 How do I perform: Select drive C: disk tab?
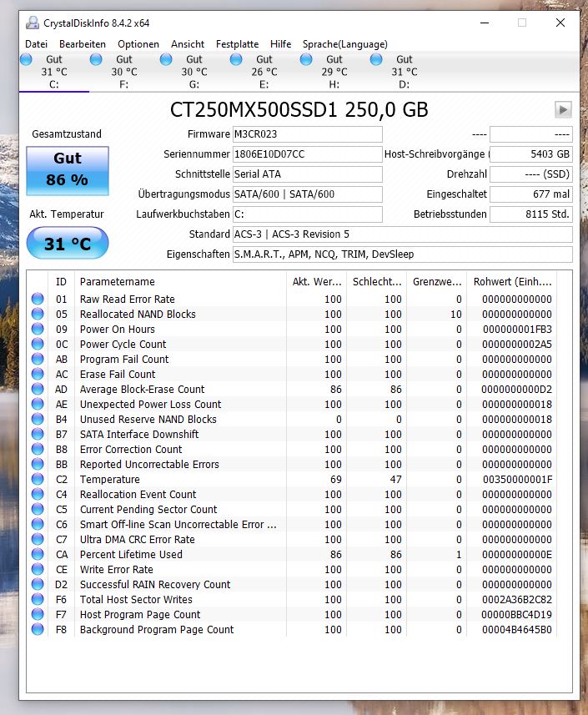tap(53, 72)
